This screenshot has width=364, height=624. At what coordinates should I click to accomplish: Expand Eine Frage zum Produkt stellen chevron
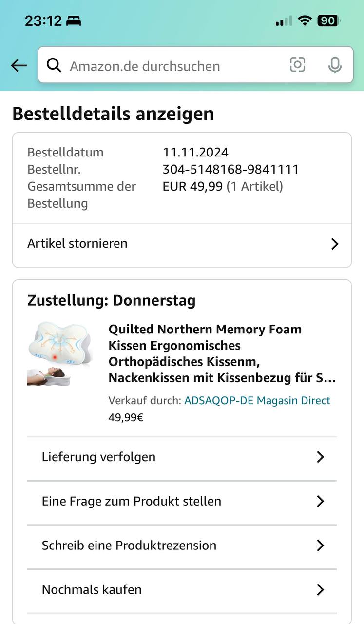(x=320, y=501)
